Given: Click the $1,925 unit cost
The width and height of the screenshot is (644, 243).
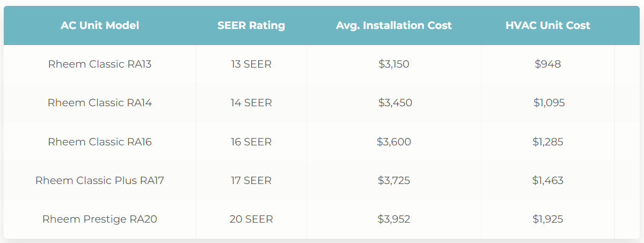Looking at the screenshot, I should 548,219.
